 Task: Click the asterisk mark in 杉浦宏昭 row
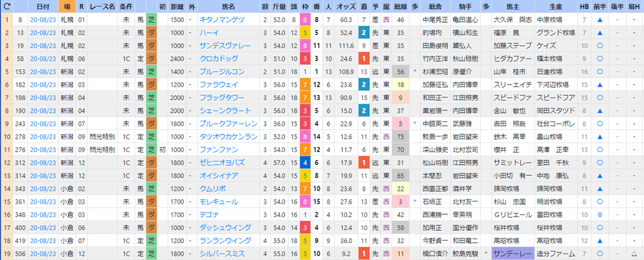[415, 72]
